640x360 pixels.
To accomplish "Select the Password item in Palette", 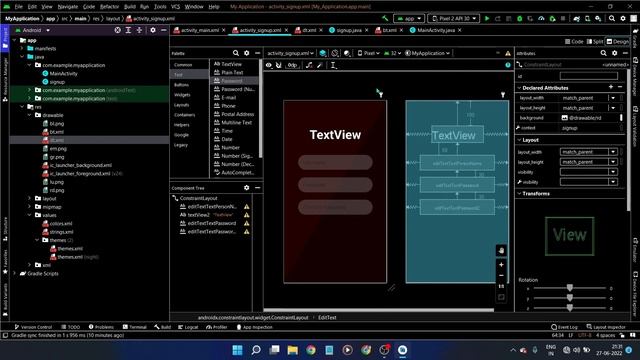I will (x=235, y=81).
